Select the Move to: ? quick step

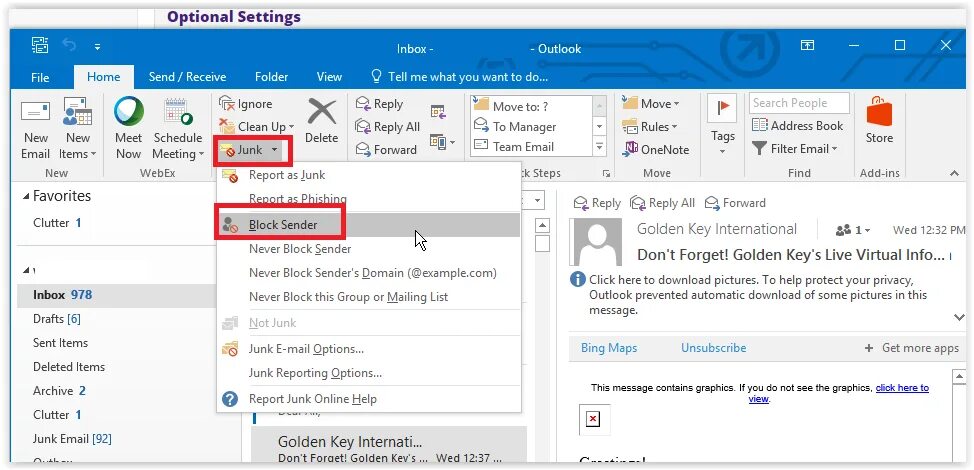coord(530,106)
